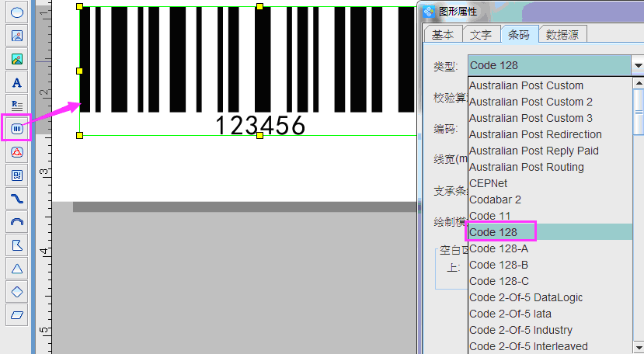Select the Curve line tool

click(x=17, y=199)
